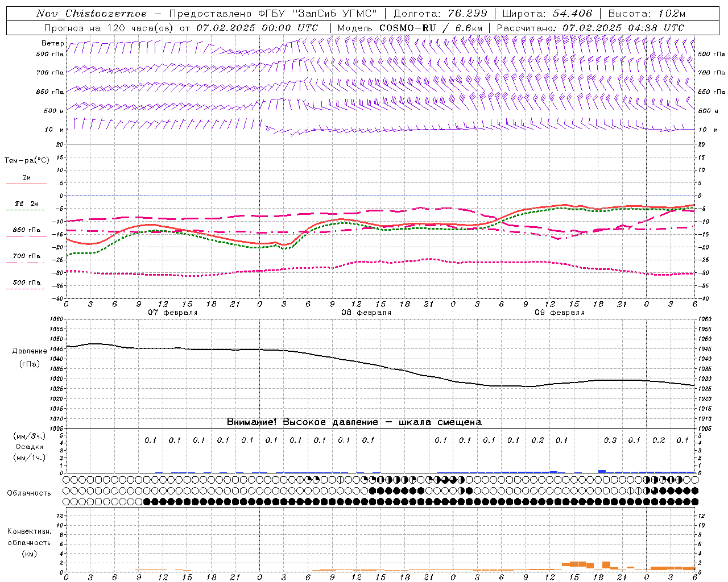Screen dimensions: 728x582
Task: Click the "Облачность" cloud cover label
Action: click(29, 493)
